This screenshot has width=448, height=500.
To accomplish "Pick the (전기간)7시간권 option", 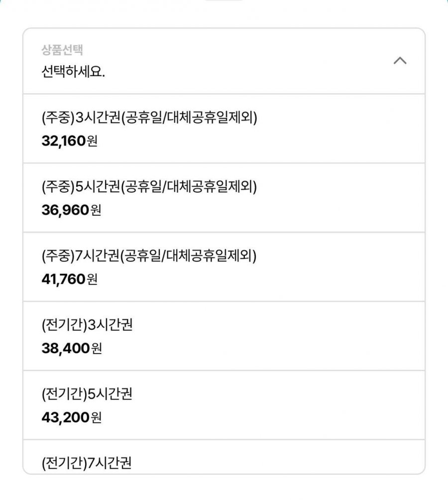I will pyautogui.click(x=224, y=463).
